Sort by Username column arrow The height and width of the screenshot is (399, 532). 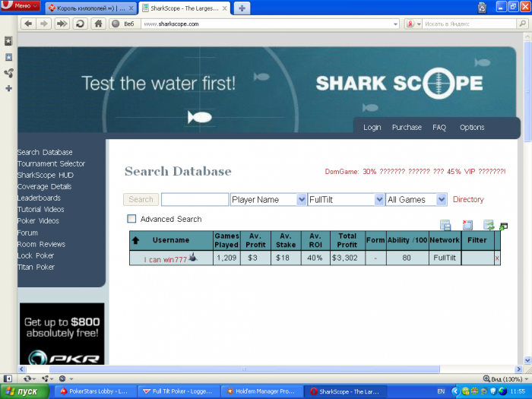135,241
